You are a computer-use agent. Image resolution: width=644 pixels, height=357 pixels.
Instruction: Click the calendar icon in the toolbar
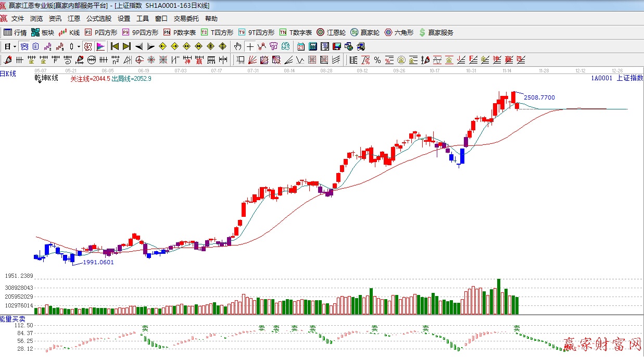coord(301,46)
